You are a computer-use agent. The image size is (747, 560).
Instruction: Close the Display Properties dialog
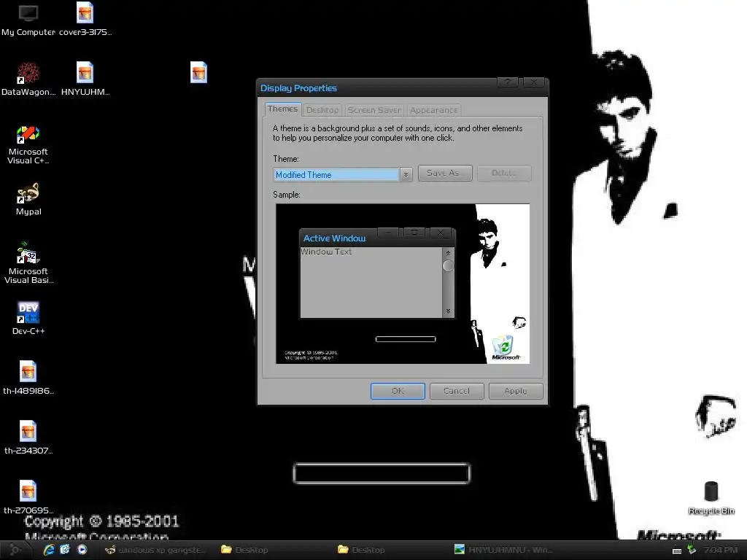[533, 83]
